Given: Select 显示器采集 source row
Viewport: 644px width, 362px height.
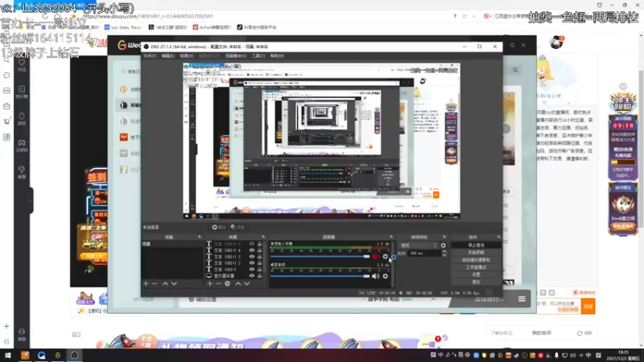Looking at the screenshot, I should pyautogui.click(x=233, y=276).
